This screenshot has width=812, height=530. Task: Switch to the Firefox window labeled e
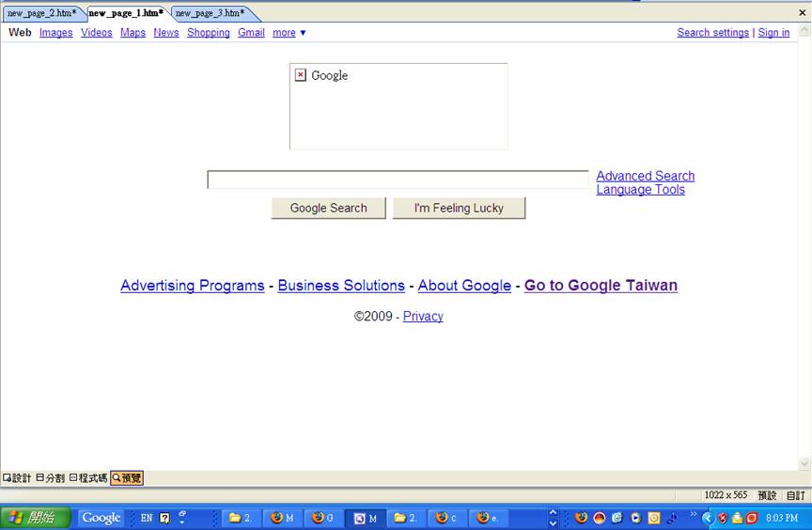pos(488,518)
